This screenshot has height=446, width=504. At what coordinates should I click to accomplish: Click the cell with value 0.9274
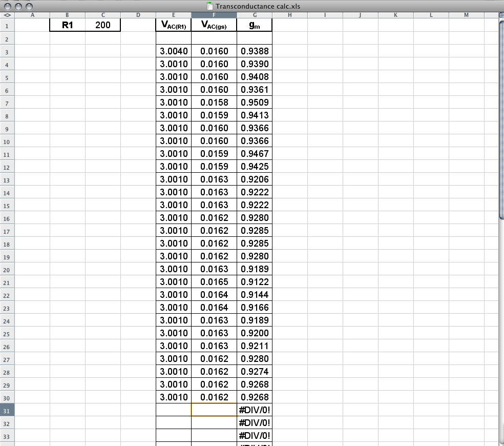point(255,372)
